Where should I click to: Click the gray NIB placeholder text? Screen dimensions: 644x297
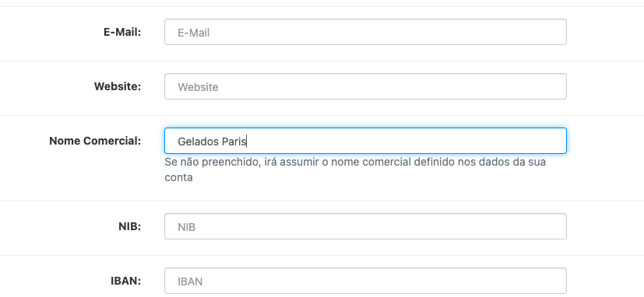(x=186, y=227)
